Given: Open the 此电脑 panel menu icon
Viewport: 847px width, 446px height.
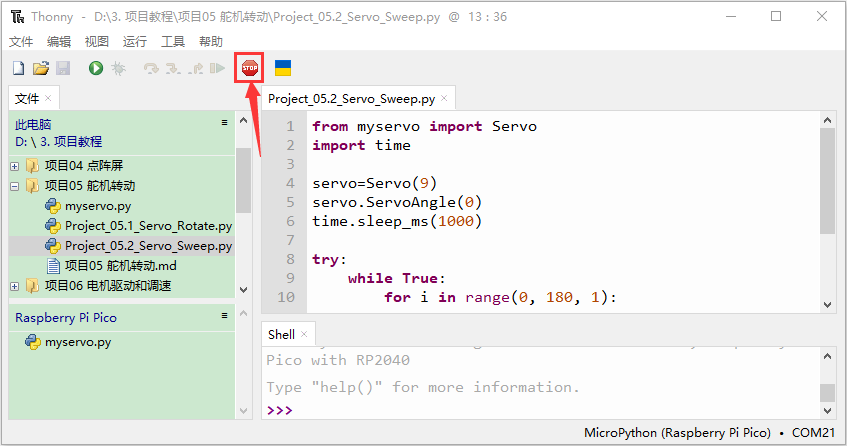Looking at the screenshot, I should pyautogui.click(x=224, y=123).
